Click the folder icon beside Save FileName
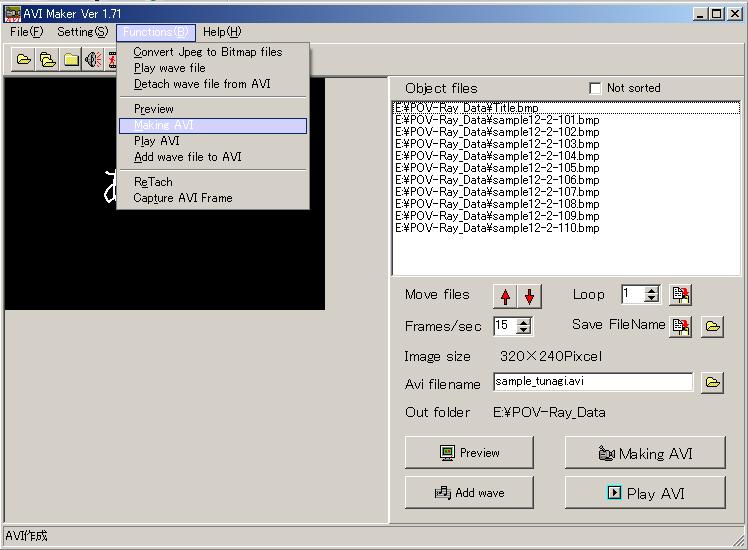This screenshot has height=550, width=748. pos(712,326)
